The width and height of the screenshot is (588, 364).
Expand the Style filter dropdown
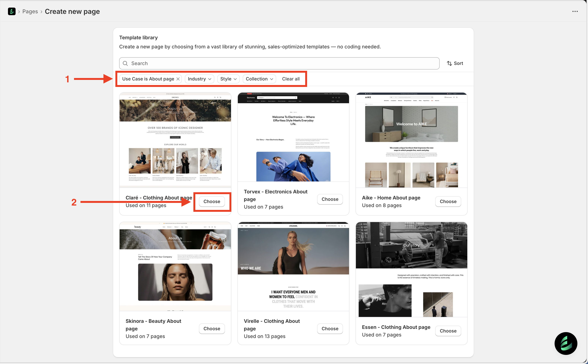coord(228,79)
